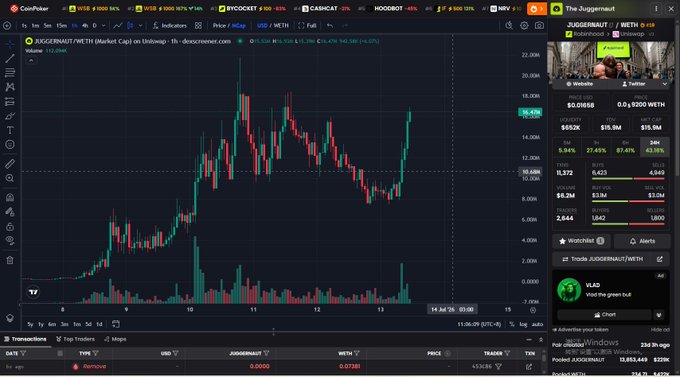
Task: Filter by WETH amount column
Action: [x=356, y=354]
